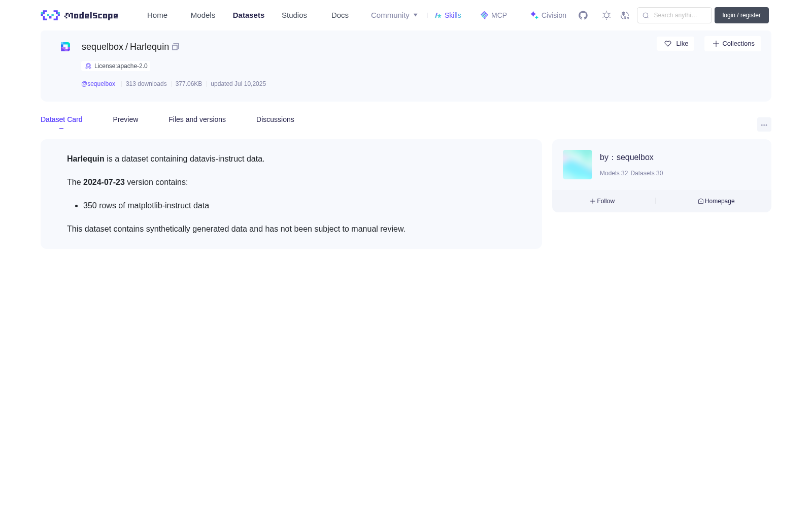The image size is (812, 508).
Task: Click the updated Jul 10,2025 text
Action: tap(238, 84)
